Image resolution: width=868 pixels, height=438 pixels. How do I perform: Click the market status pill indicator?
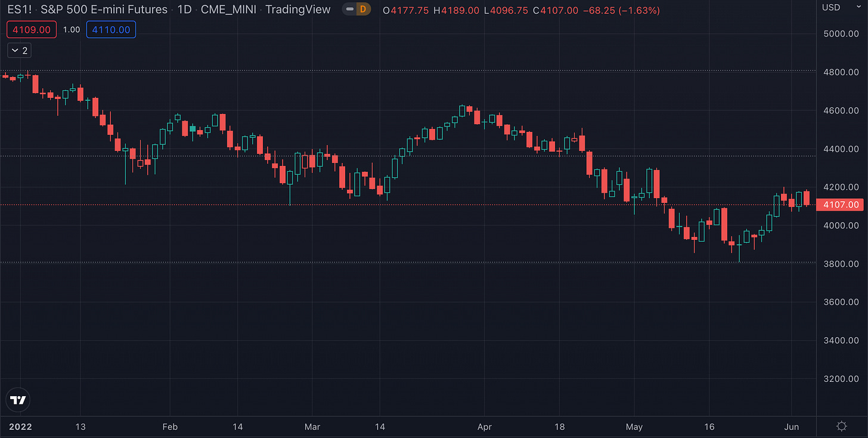point(349,10)
